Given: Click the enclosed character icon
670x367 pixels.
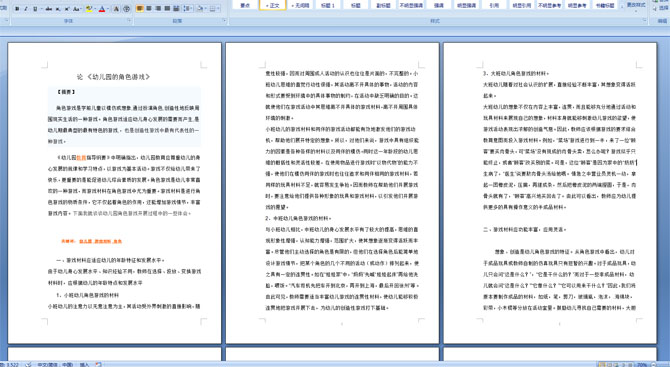Looking at the screenshot, I should click(x=126, y=9).
